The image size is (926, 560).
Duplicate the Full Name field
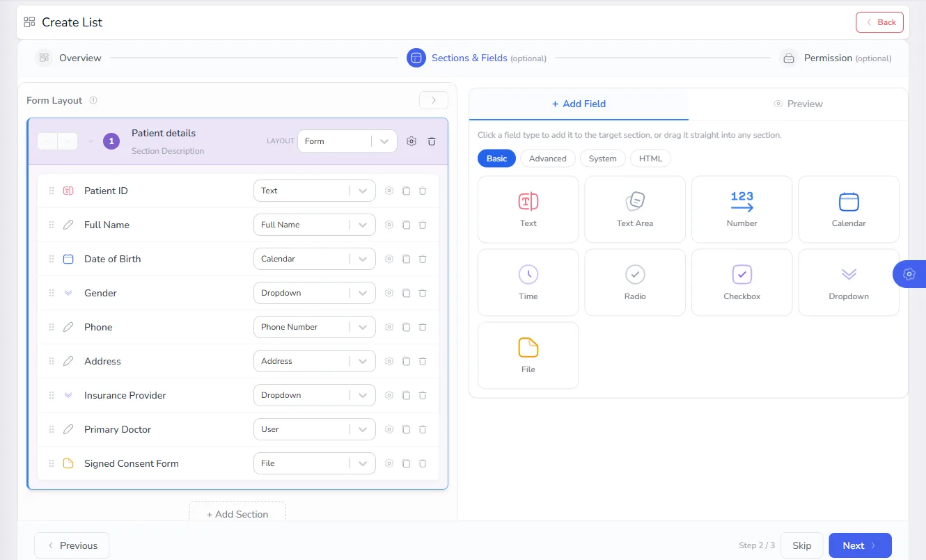[406, 225]
